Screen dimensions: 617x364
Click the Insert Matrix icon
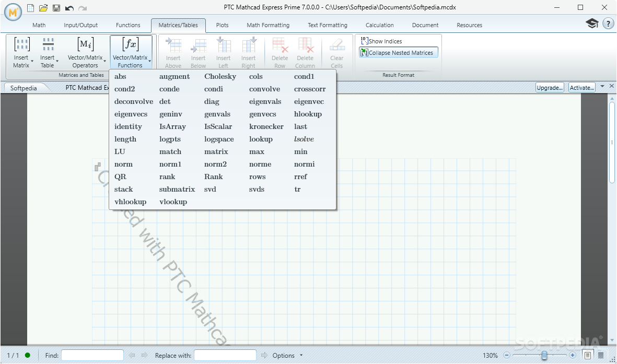point(22,44)
